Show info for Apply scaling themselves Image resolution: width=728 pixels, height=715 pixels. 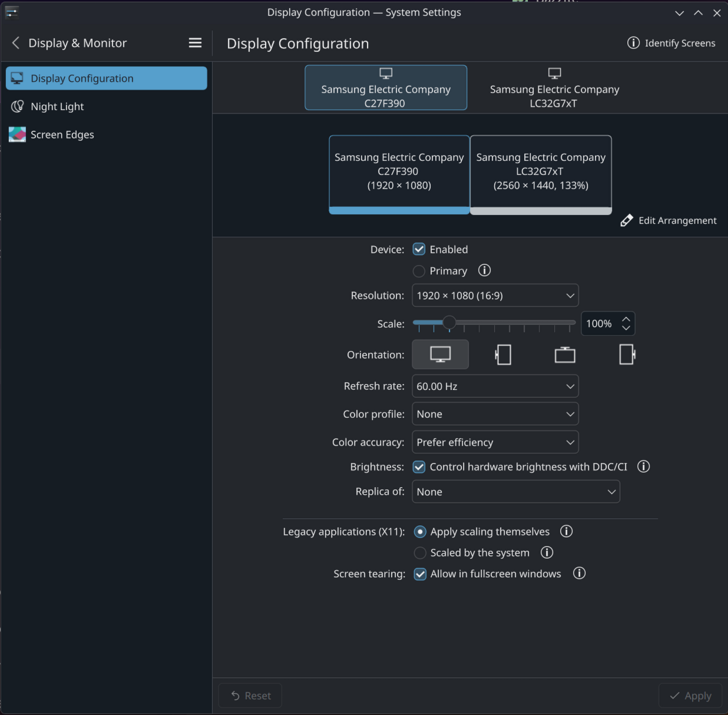[566, 531]
